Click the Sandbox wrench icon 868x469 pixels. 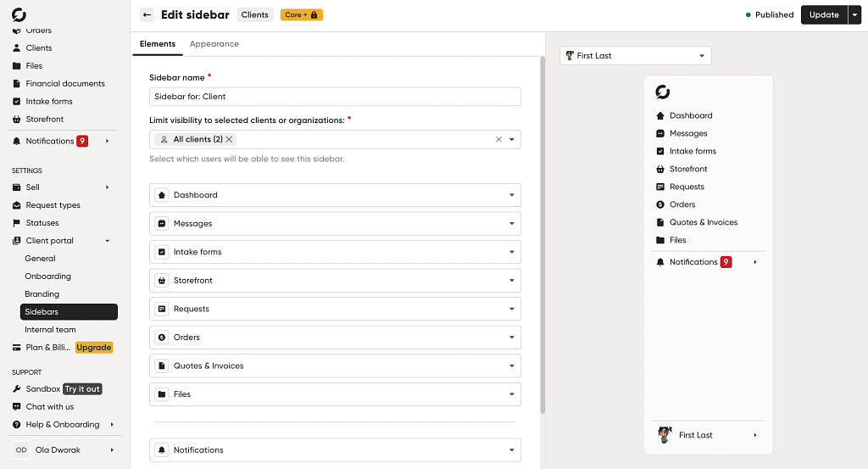[x=17, y=388]
